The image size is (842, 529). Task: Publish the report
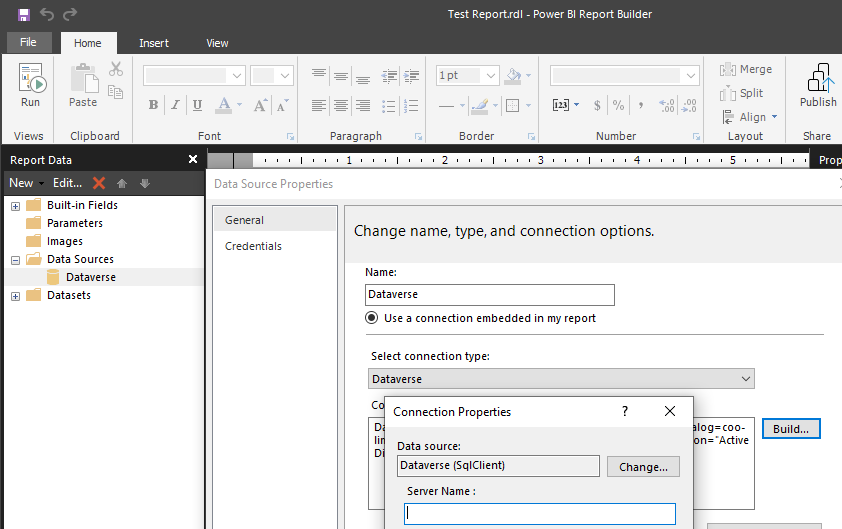tap(818, 85)
